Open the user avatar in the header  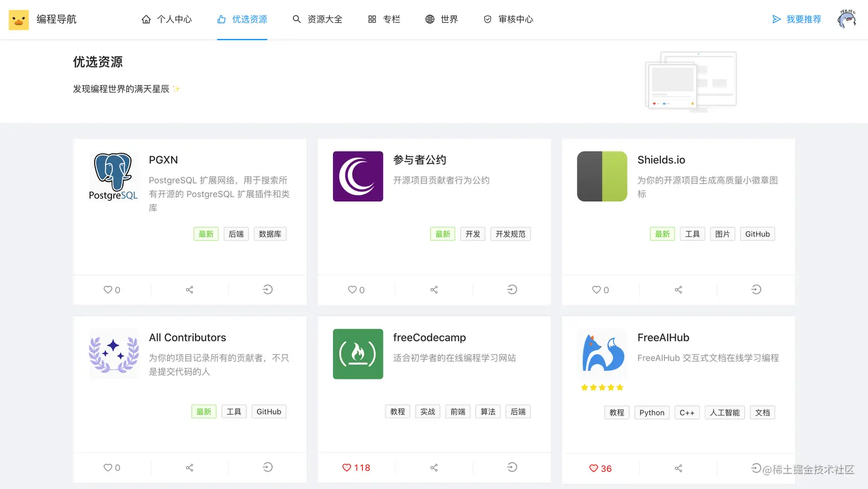point(847,19)
